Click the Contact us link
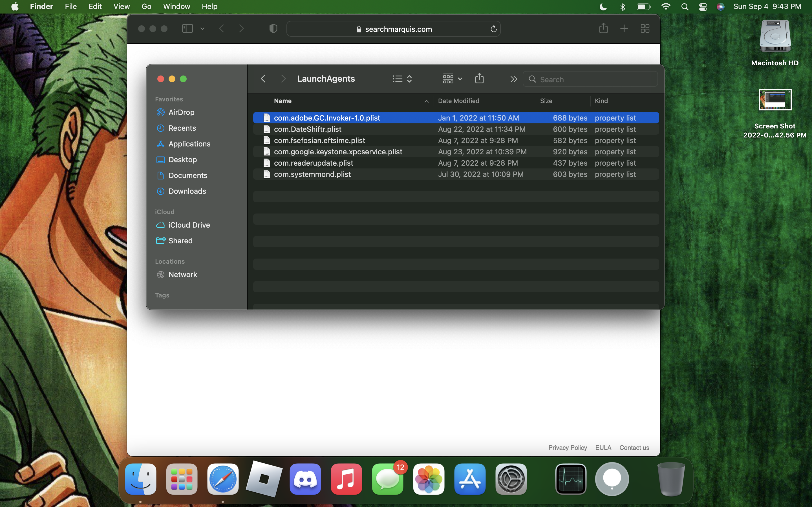This screenshot has height=507, width=812. coord(634,448)
